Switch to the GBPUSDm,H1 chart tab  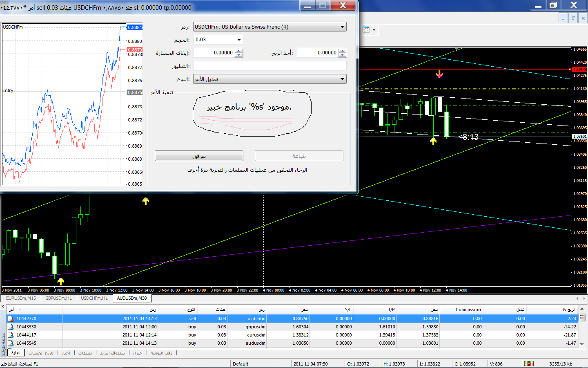(x=58, y=298)
